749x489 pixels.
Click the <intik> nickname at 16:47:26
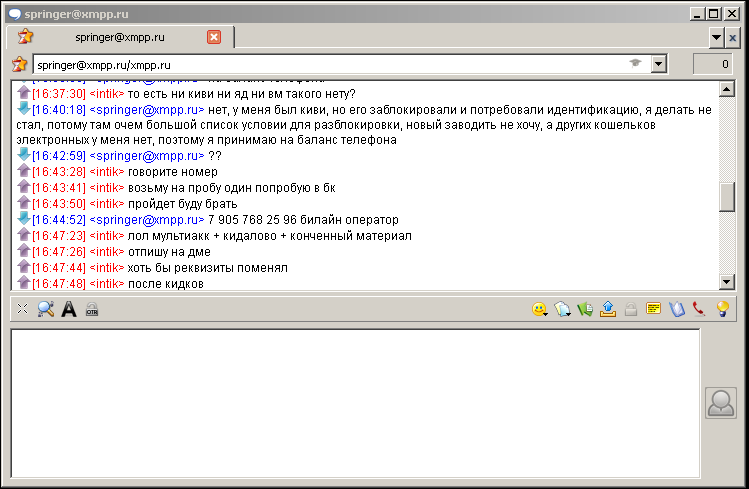pyautogui.click(x=107, y=252)
